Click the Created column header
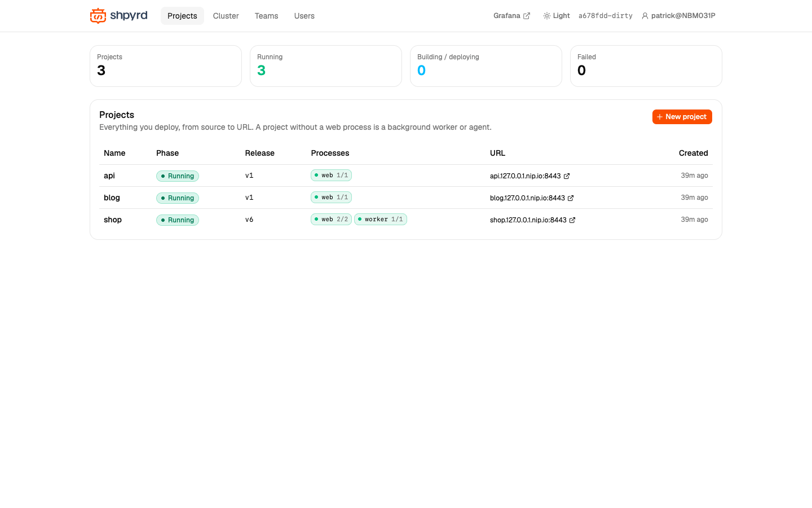This screenshot has width=812, height=508. click(694, 153)
